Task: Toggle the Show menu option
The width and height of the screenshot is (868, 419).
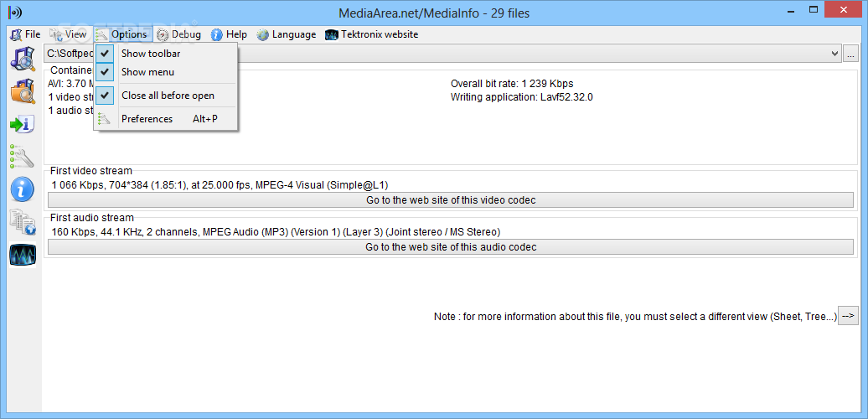Action: tap(166, 72)
